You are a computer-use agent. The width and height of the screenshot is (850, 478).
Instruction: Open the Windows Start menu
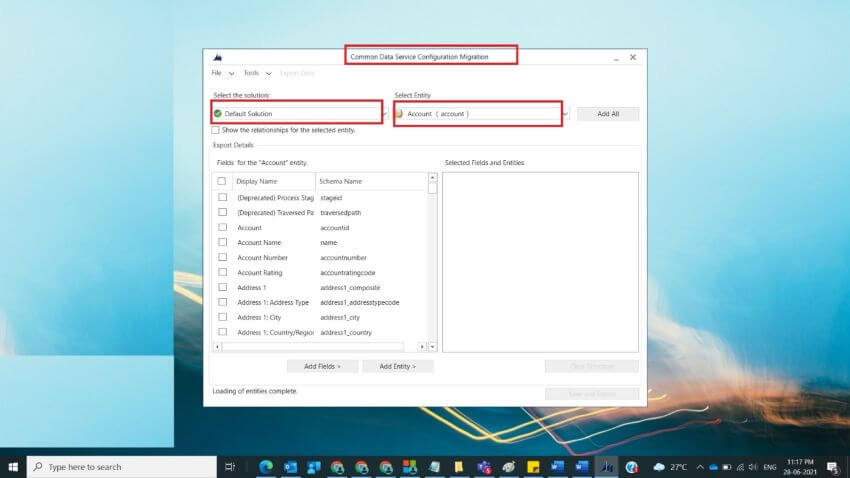13,467
